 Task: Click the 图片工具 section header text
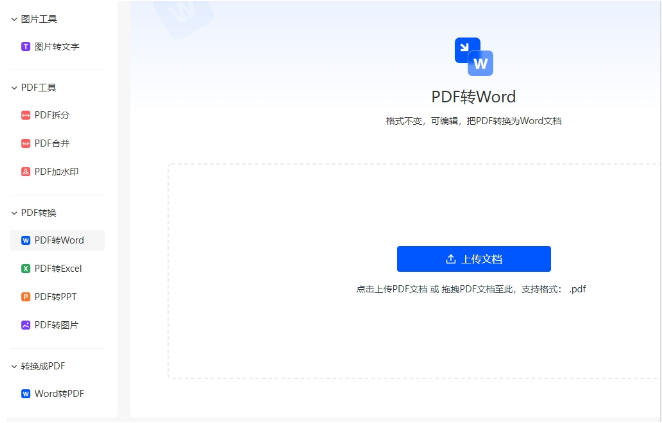pos(39,19)
